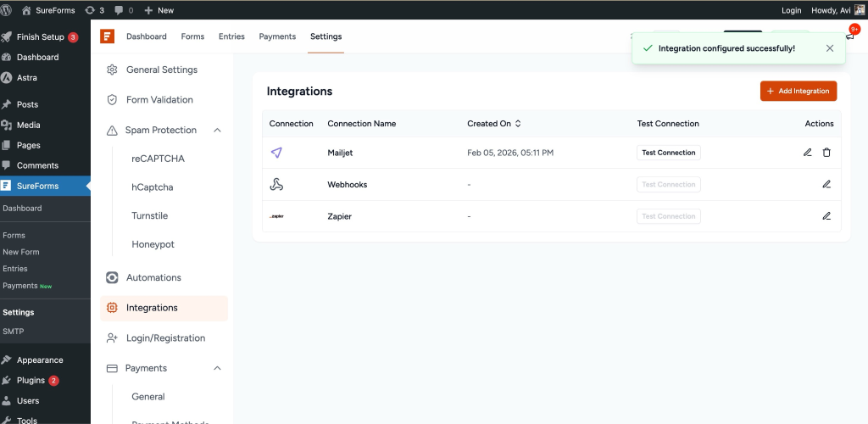Open Honeypot settings
Image resolution: width=868 pixels, height=424 pixels.
pyautogui.click(x=153, y=244)
